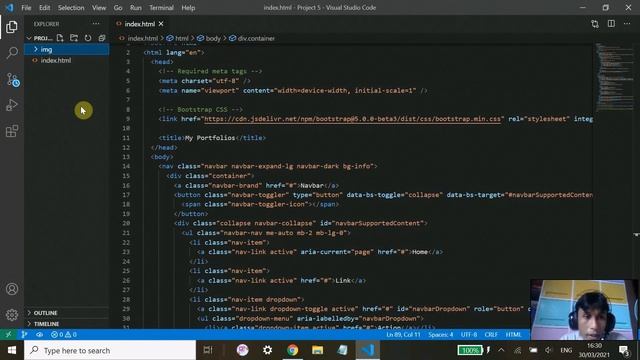
Task: Open File Explorer from the taskbar
Action: coord(317,350)
